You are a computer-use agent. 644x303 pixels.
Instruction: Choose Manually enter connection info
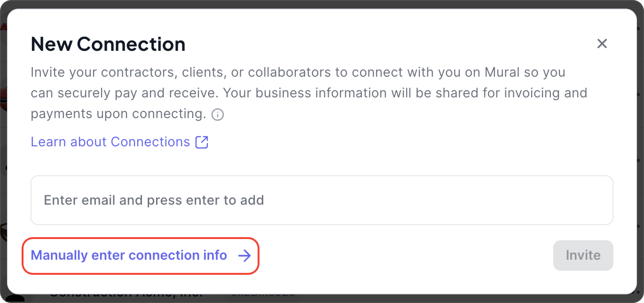129,255
